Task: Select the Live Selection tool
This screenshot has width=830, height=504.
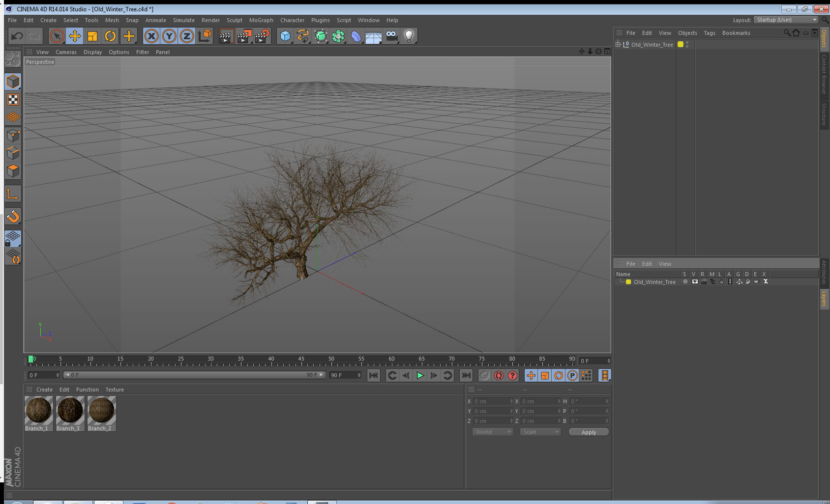Action: [57, 36]
